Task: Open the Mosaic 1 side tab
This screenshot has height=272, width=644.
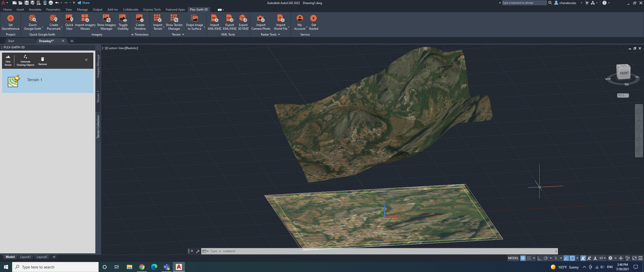Action: click(x=98, y=96)
